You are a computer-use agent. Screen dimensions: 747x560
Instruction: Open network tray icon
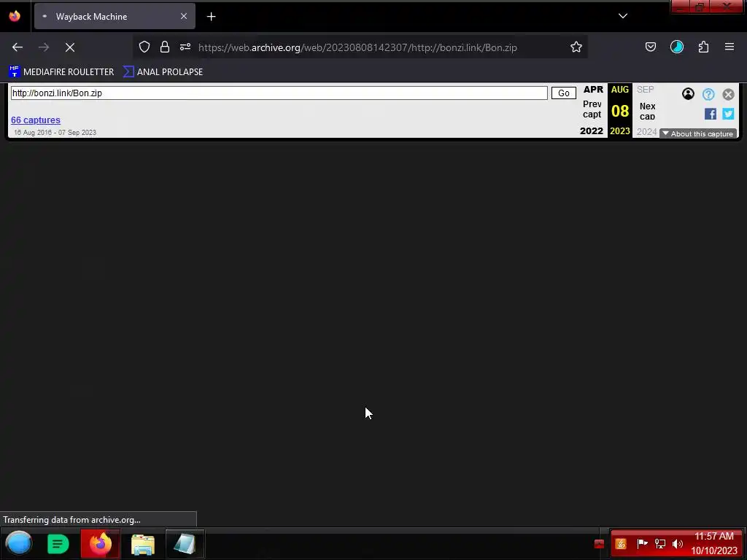coord(659,543)
